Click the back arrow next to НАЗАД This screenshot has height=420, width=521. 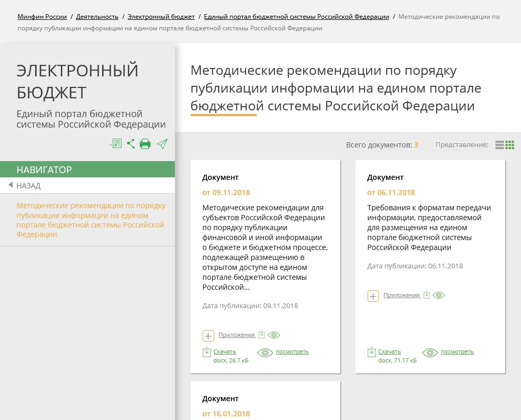point(10,185)
